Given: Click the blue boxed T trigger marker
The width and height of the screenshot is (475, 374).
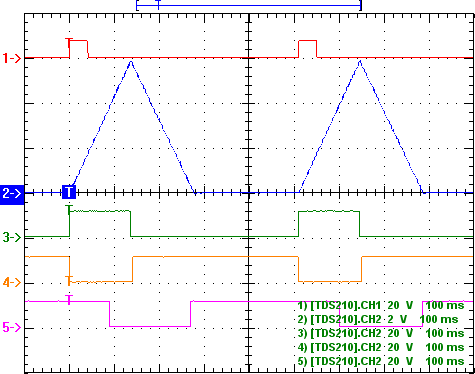Looking at the screenshot, I should point(69,192).
